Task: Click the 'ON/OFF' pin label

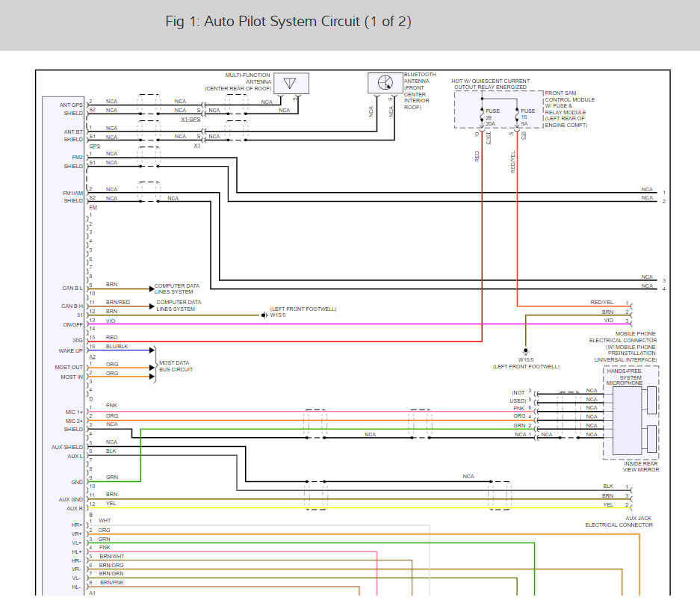Action: pyautogui.click(x=72, y=325)
